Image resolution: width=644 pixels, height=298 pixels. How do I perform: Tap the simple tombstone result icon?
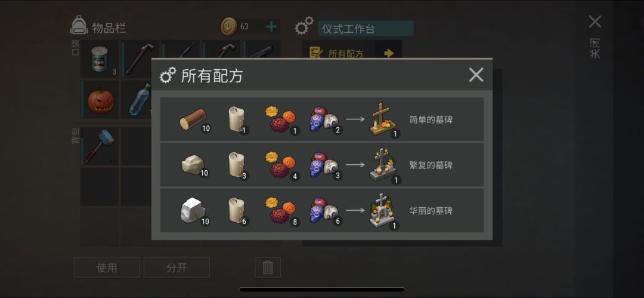coord(382,119)
